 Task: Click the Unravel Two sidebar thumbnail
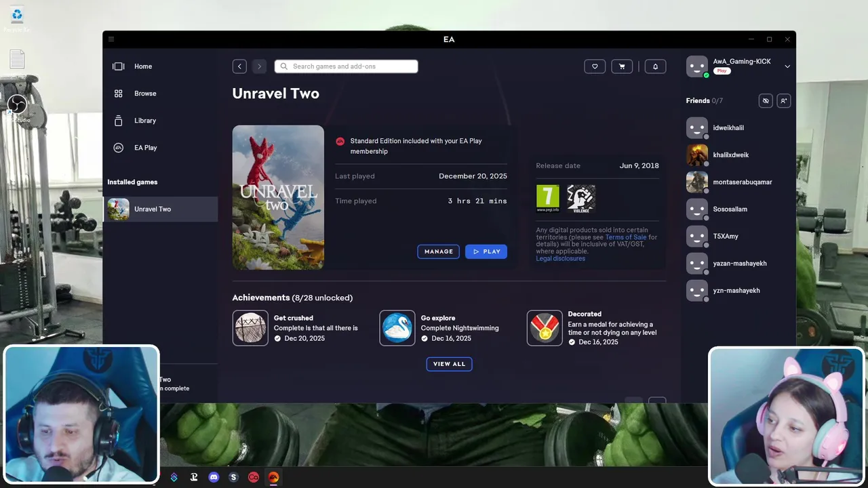coord(118,209)
